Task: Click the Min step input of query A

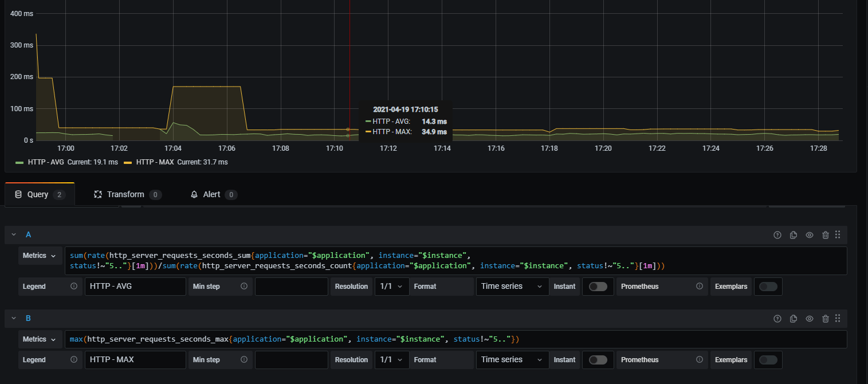Action: [291, 287]
